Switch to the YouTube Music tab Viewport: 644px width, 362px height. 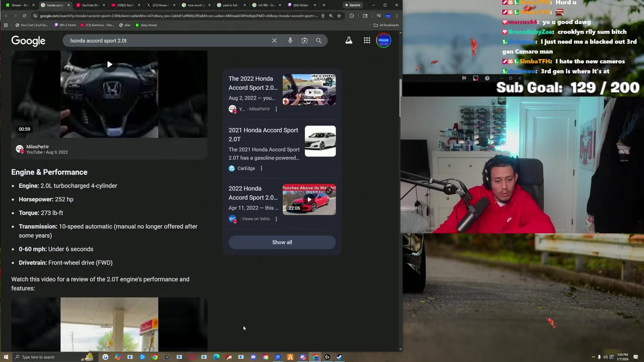(x=90, y=5)
